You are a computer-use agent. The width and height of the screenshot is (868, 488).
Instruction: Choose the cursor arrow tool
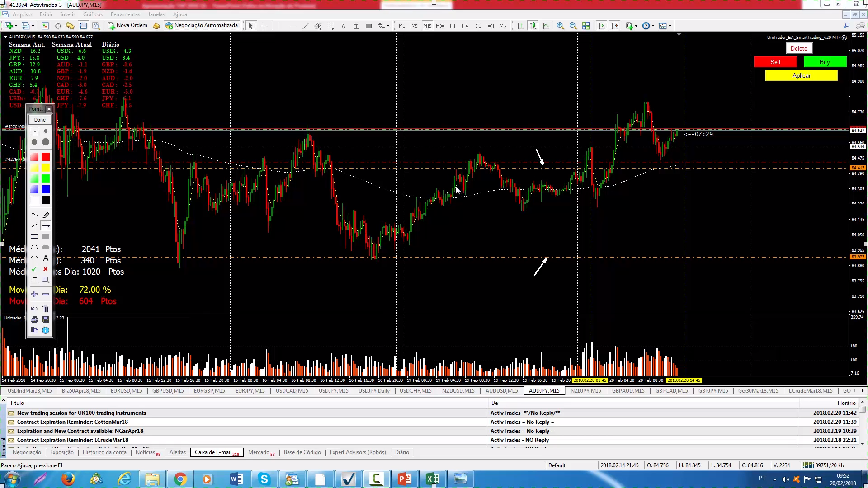coord(251,26)
